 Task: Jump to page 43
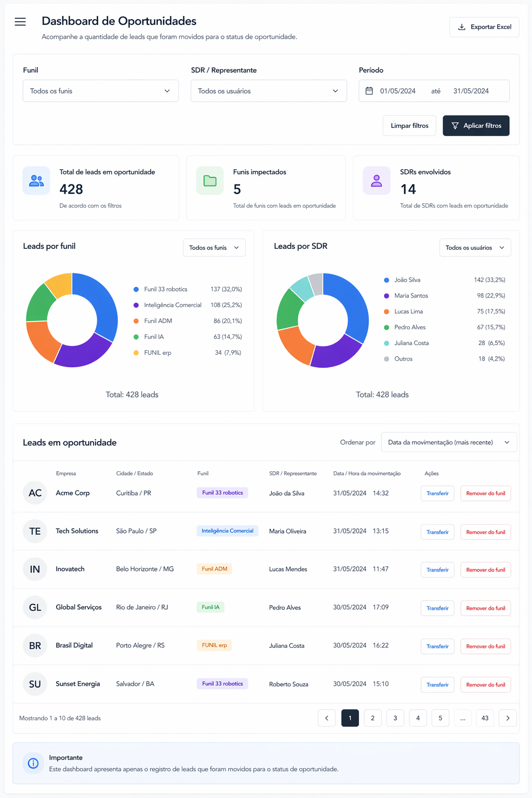[485, 718]
